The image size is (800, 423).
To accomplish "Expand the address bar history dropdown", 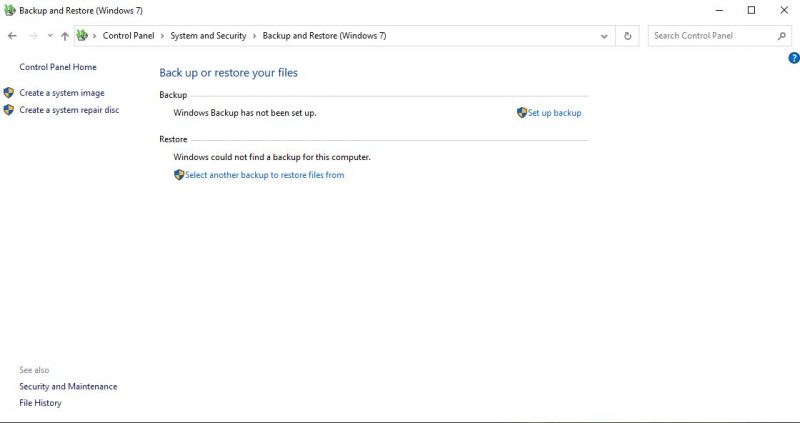I will pyautogui.click(x=604, y=36).
